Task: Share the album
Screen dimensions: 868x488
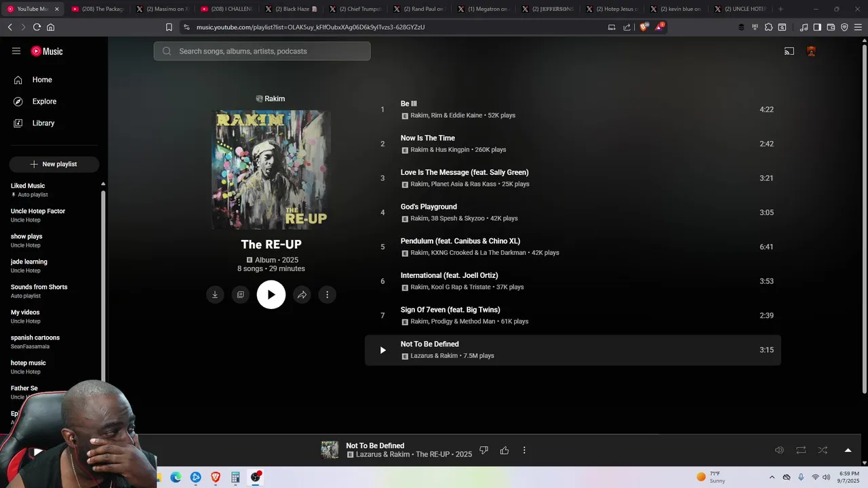Action: tap(302, 295)
